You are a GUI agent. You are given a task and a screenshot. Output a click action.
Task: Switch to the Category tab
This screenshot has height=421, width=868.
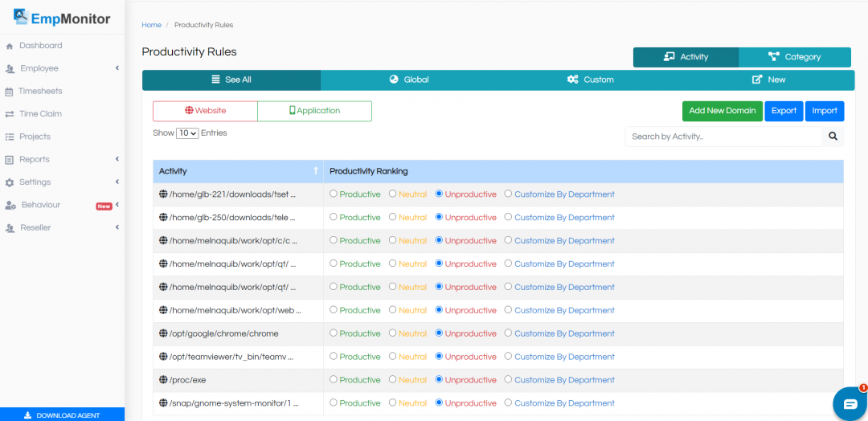[x=794, y=57]
